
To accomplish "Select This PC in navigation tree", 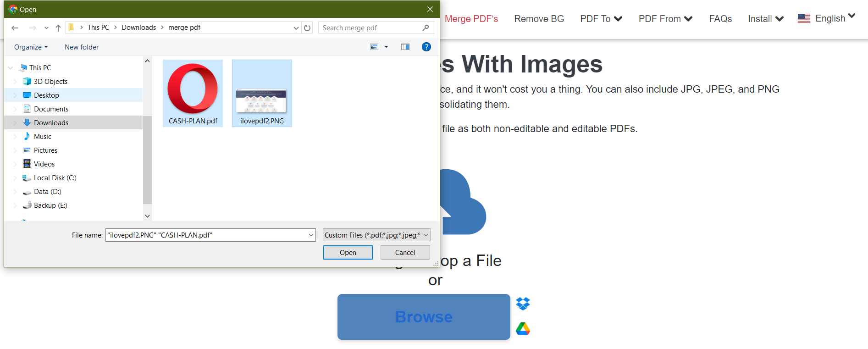I will click(x=40, y=68).
